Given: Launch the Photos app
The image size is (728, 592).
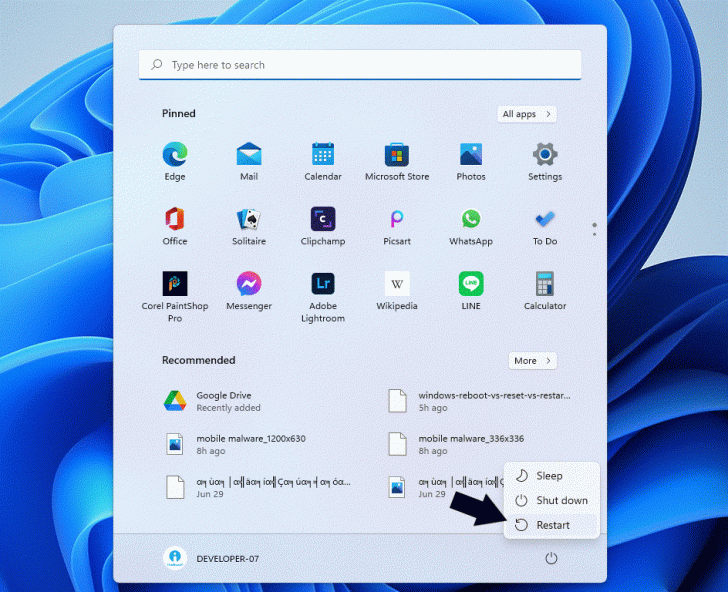Looking at the screenshot, I should click(471, 162).
